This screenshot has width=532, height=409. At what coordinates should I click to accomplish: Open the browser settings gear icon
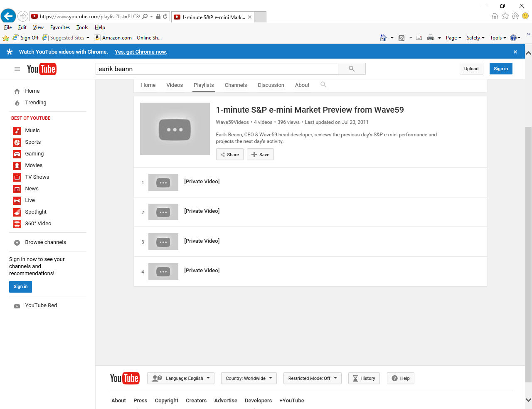pyautogui.click(x=515, y=16)
